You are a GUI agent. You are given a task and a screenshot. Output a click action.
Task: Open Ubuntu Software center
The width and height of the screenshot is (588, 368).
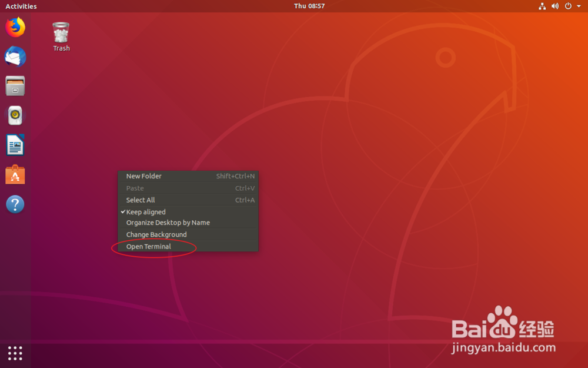15,174
